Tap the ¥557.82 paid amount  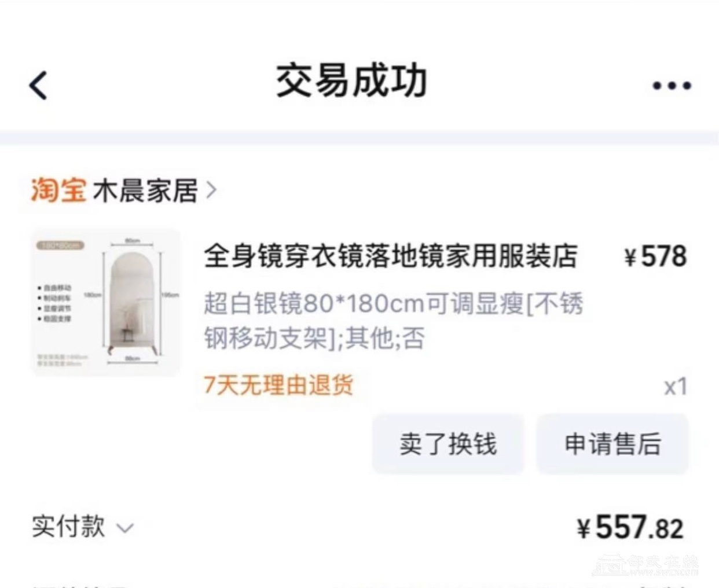(630, 527)
